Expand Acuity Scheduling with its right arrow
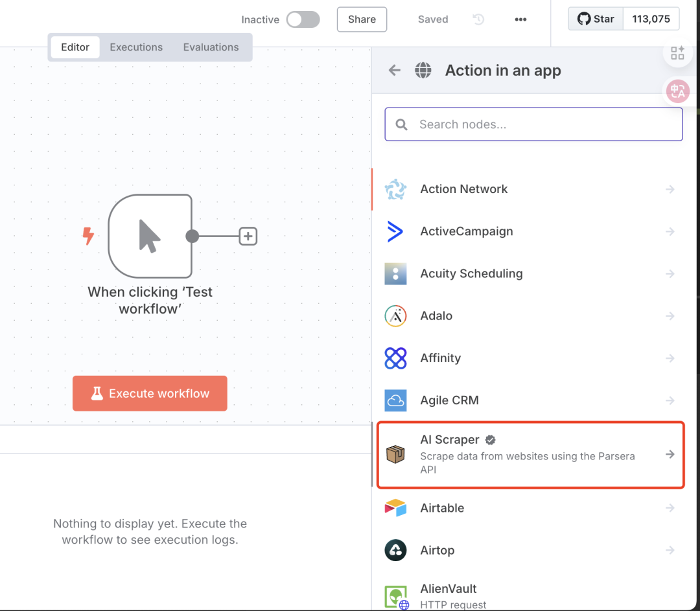Viewport: 700px width, 611px height. tap(670, 273)
